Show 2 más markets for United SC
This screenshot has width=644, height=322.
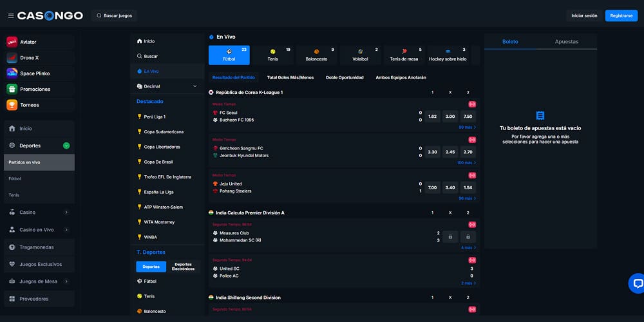click(x=469, y=283)
